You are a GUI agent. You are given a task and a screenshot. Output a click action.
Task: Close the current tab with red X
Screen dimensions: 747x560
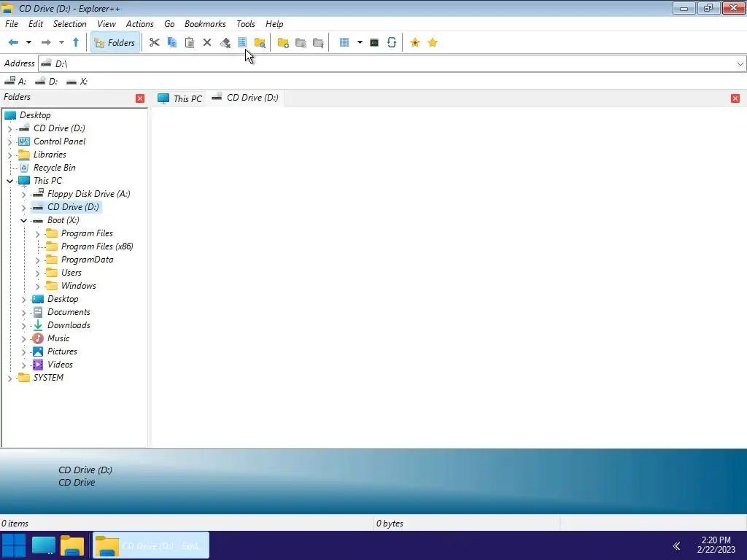(735, 98)
